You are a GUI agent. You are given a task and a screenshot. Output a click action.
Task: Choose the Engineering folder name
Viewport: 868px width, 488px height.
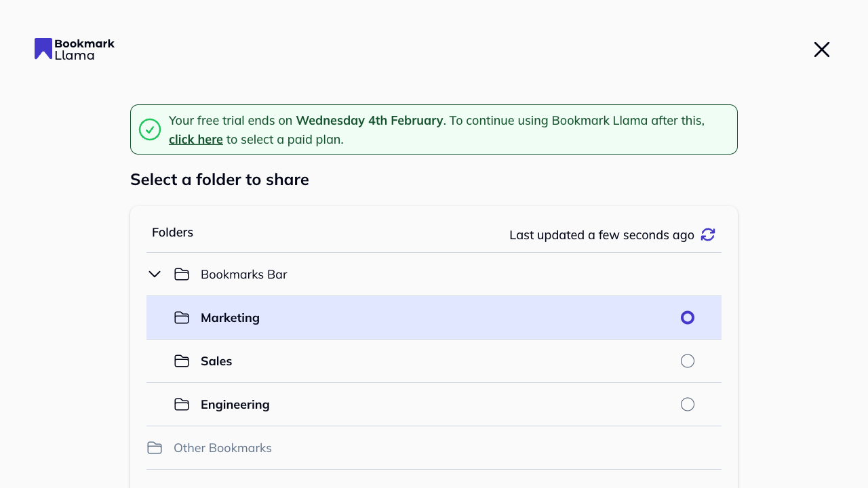[x=235, y=405]
